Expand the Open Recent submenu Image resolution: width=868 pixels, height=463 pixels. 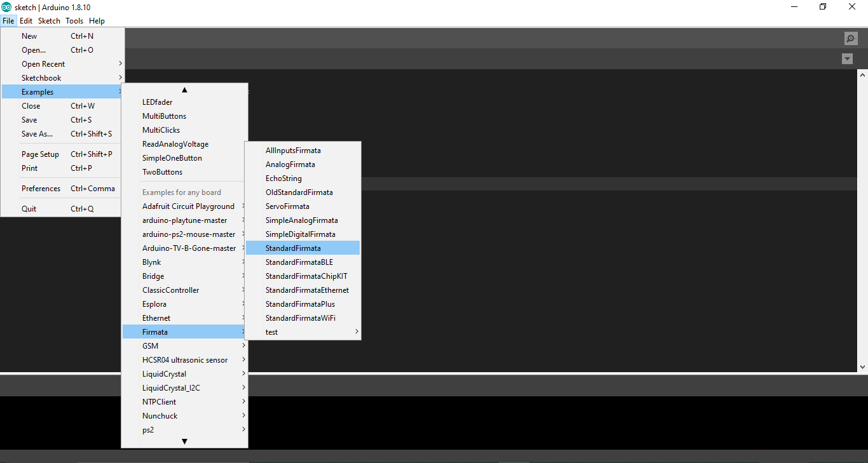click(62, 64)
